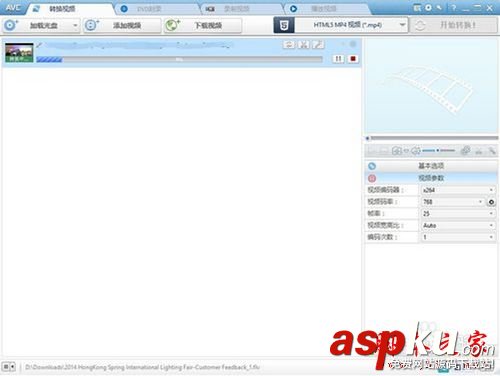Screen dimensions: 500x376
Task: Open the encode pass 1 dropdown
Action: coord(458,237)
